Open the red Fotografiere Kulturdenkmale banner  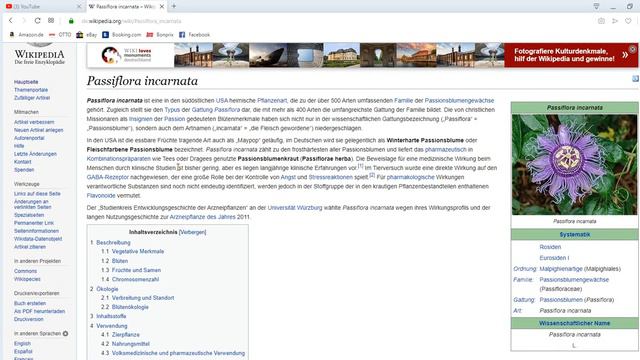(x=571, y=55)
